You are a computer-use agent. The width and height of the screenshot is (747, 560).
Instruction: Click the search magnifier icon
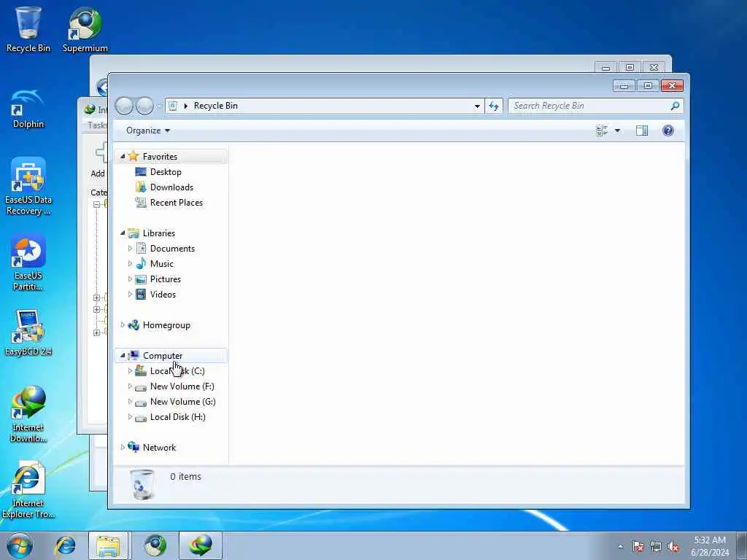click(x=675, y=106)
